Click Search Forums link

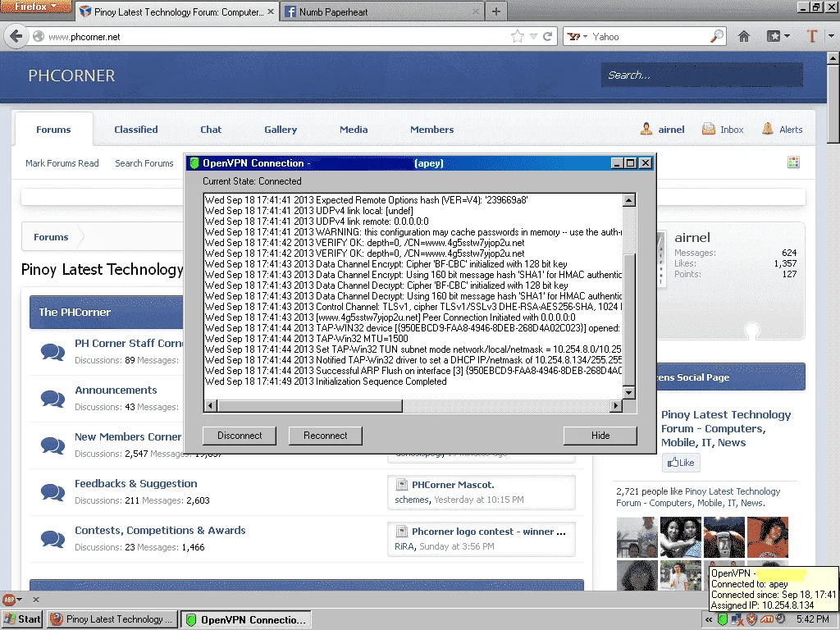click(144, 163)
